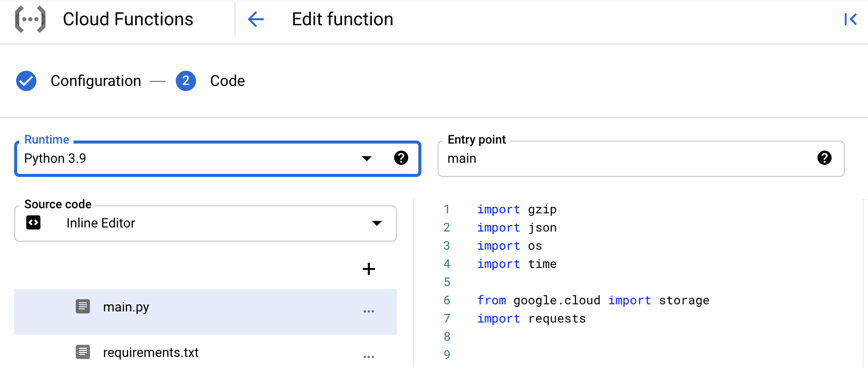This screenshot has width=868, height=367.
Task: Open more options for main.py
Action: [x=369, y=311]
